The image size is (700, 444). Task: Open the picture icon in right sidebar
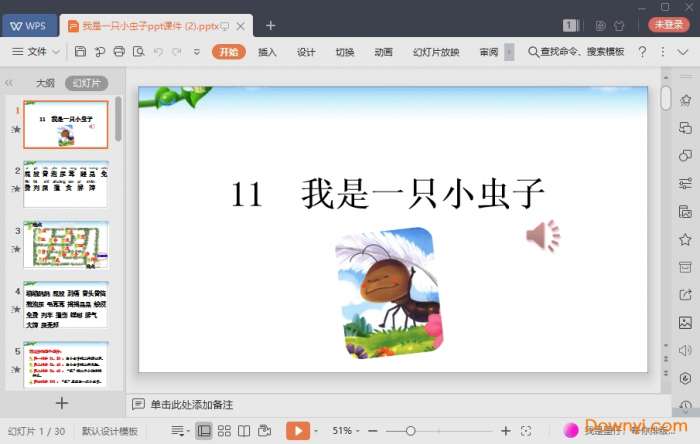(x=685, y=323)
